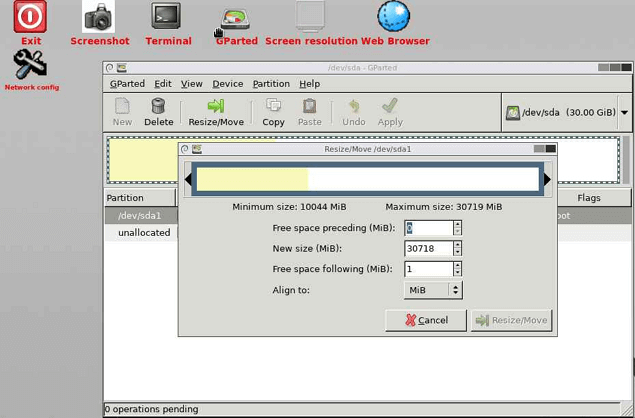The height and width of the screenshot is (418, 635).
Task: Click the Exit desktop icon
Action: pyautogui.click(x=30, y=18)
